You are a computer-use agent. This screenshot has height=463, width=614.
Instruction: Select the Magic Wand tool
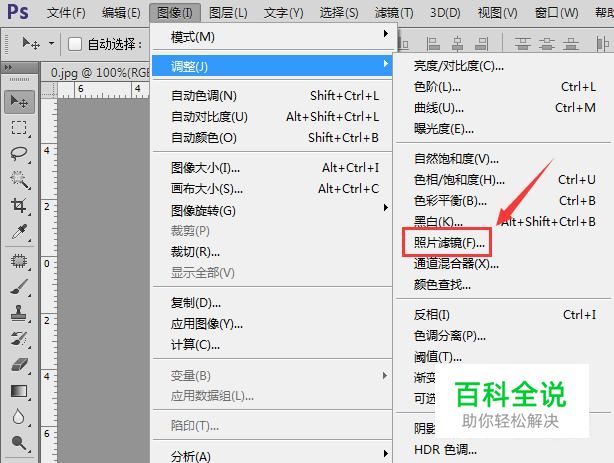pos(19,179)
